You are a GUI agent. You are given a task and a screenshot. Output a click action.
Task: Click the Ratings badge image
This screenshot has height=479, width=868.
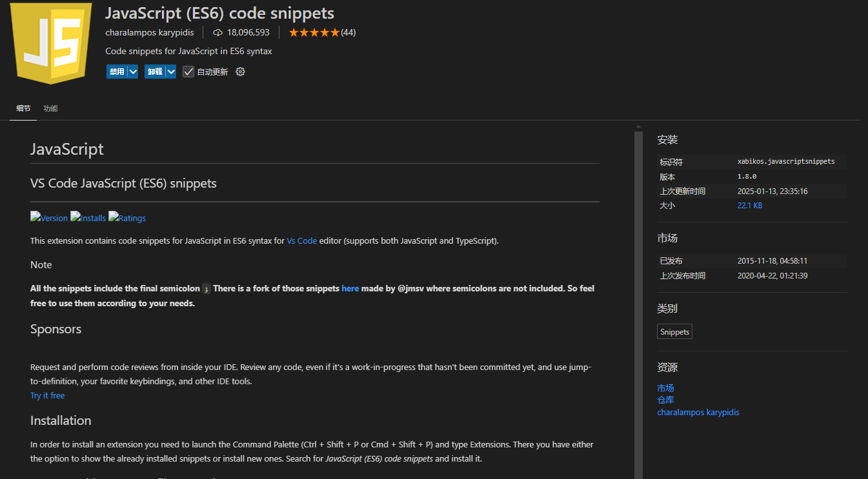[127, 218]
